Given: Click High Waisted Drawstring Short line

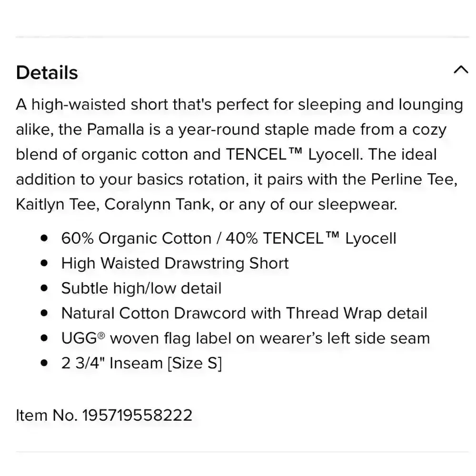Looking at the screenshot, I should click(x=175, y=263).
